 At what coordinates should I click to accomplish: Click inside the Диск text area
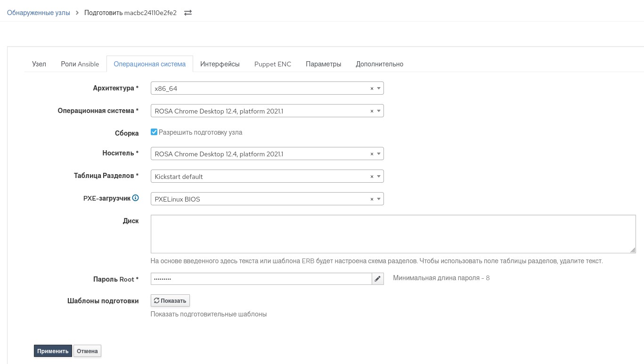tap(393, 234)
